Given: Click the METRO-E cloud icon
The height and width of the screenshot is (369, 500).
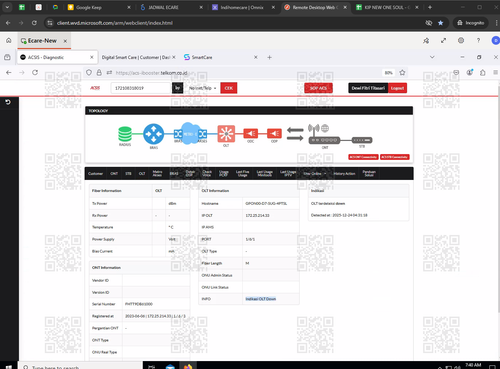Looking at the screenshot, I should click(x=190, y=133).
